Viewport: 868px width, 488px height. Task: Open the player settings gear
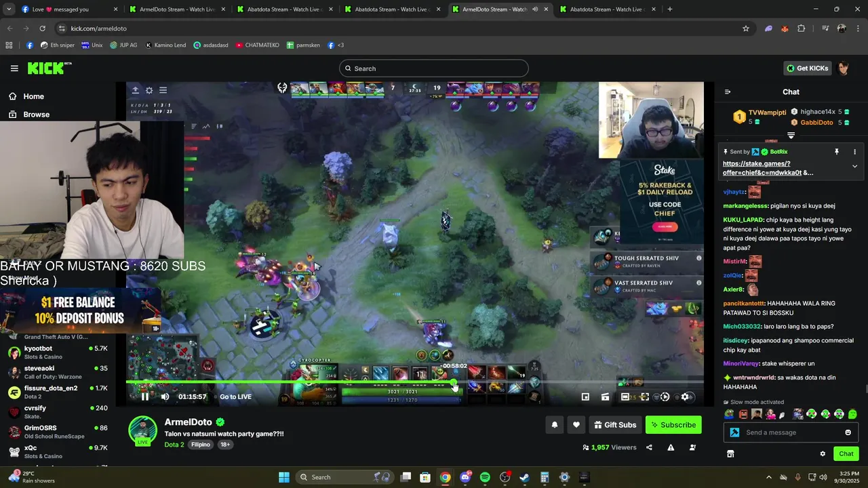(685, 396)
